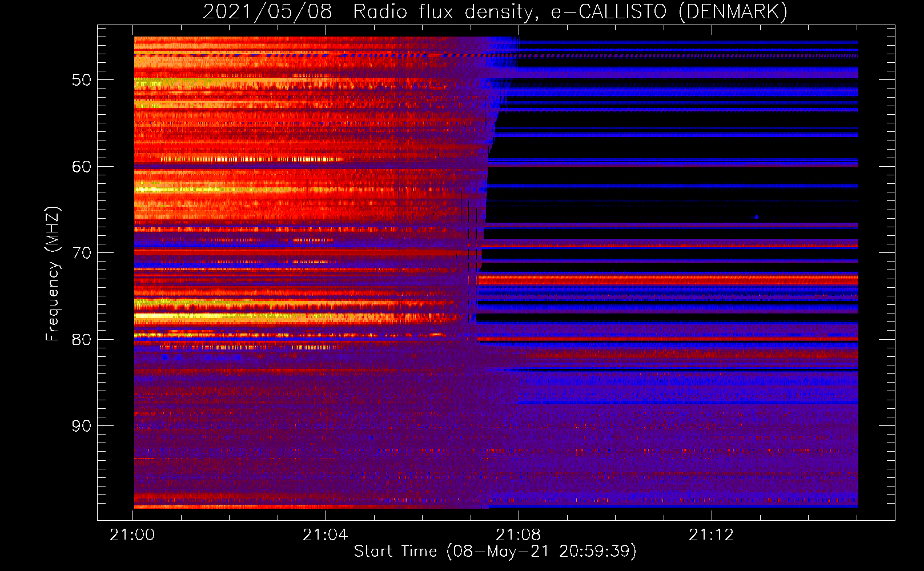Image resolution: width=924 pixels, height=571 pixels.
Task: Click the 70 frequency tick label
Action: click(82, 253)
